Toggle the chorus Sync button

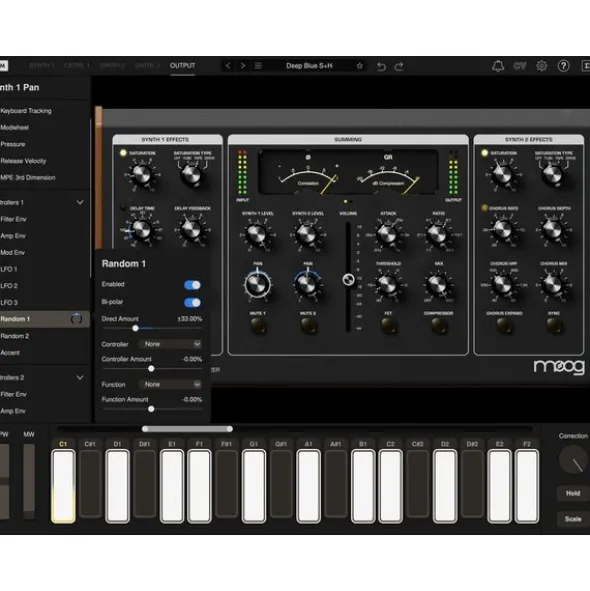(x=554, y=326)
